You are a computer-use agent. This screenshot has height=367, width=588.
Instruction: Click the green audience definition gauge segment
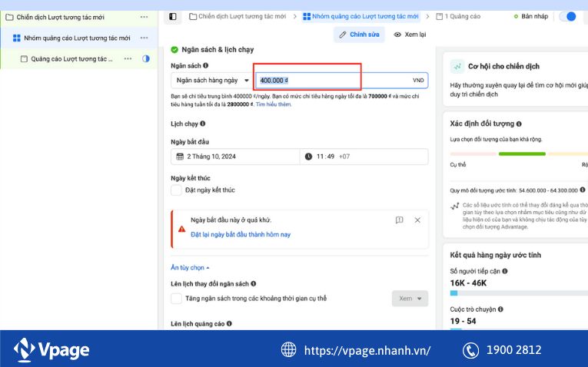pyautogui.click(x=522, y=154)
